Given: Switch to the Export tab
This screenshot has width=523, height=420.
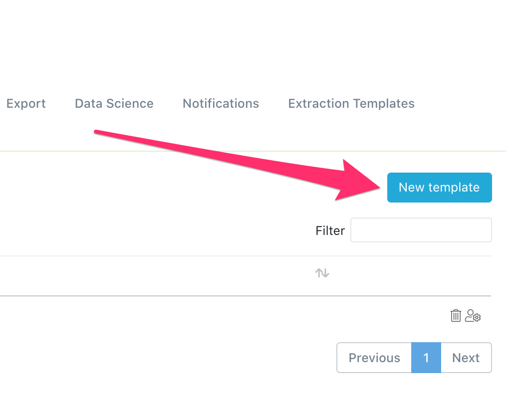Looking at the screenshot, I should pyautogui.click(x=26, y=104).
